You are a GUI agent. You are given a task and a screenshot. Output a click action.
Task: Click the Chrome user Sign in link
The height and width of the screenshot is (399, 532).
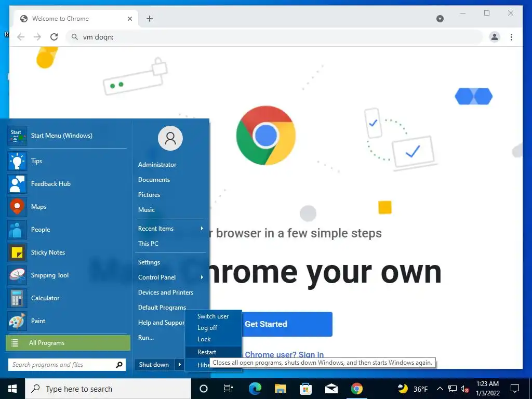(284, 354)
